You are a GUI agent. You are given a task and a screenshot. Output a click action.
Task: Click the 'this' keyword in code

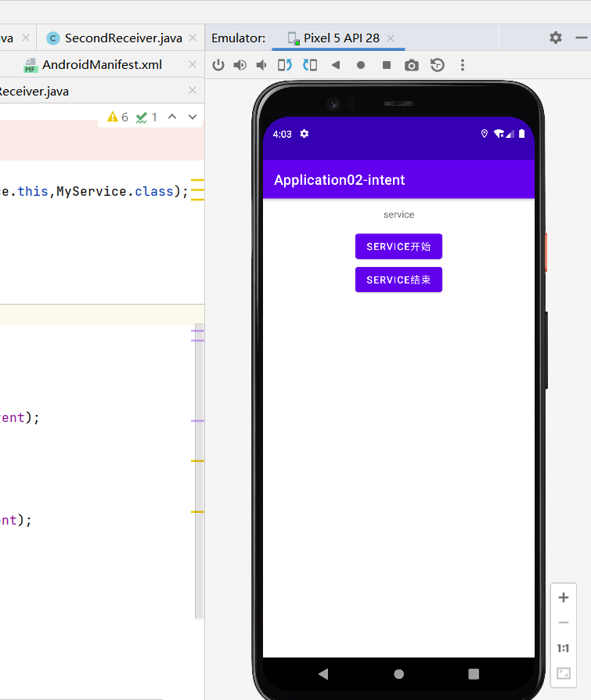click(33, 192)
